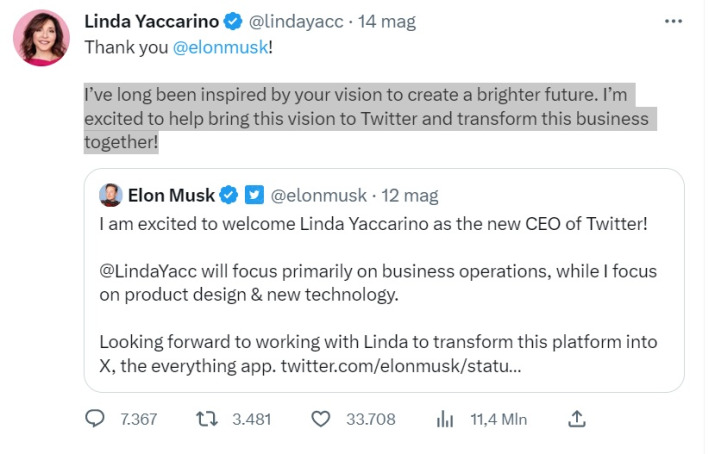This screenshot has width=715, height=454.
Task: Click the 3.481 retweet count
Action: 251,419
